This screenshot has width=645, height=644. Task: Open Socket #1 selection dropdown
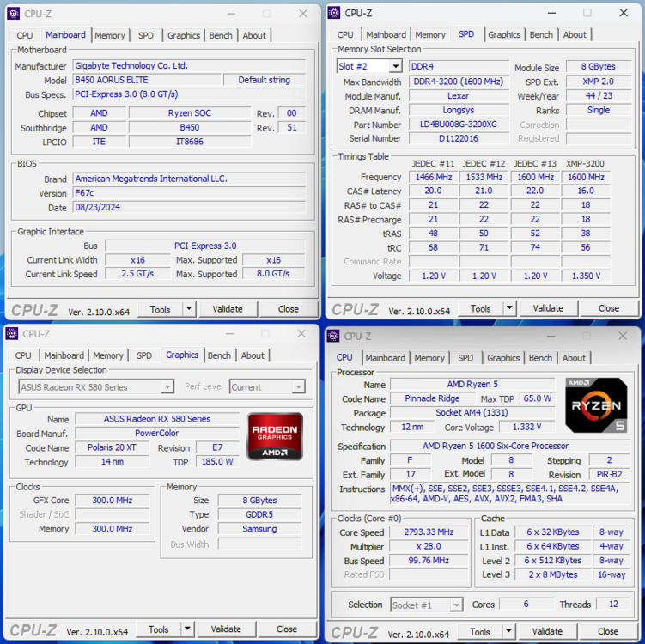(x=456, y=605)
